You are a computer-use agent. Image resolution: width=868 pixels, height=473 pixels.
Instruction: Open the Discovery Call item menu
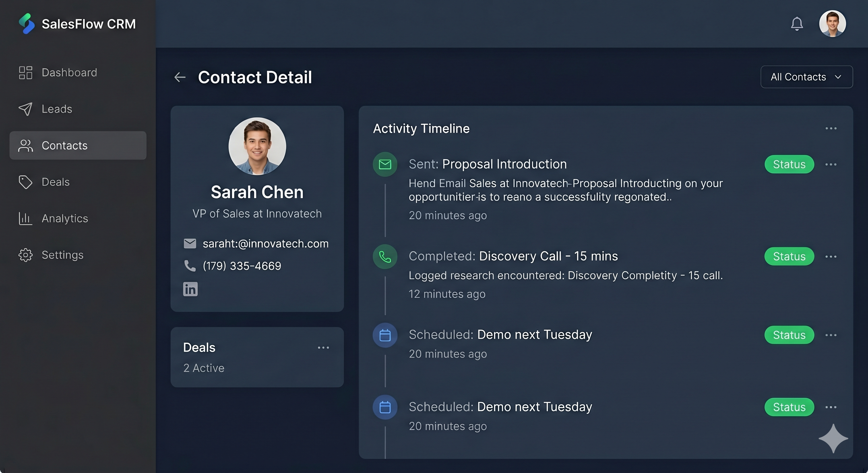[x=831, y=257]
